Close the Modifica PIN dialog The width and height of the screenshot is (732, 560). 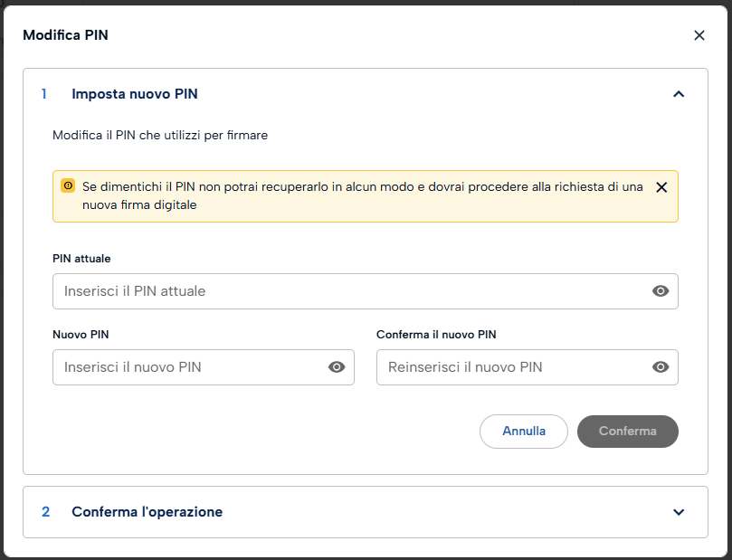point(699,35)
